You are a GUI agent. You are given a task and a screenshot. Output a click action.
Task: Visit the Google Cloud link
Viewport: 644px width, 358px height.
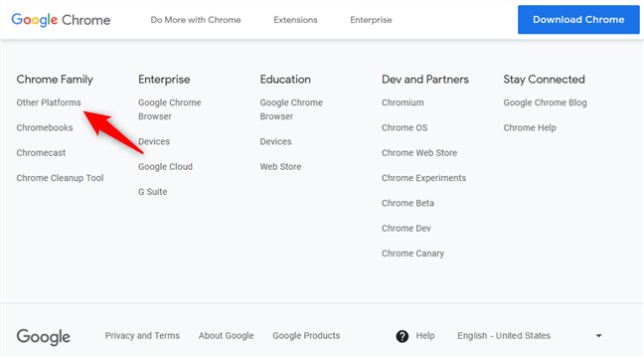tap(165, 166)
